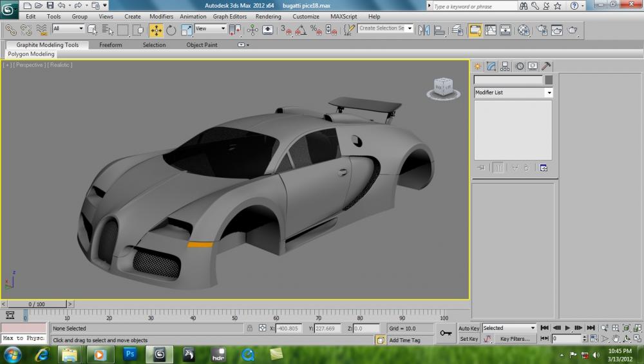Open the Undo history dropdown arrow
644x364 pixels.
[70, 5]
